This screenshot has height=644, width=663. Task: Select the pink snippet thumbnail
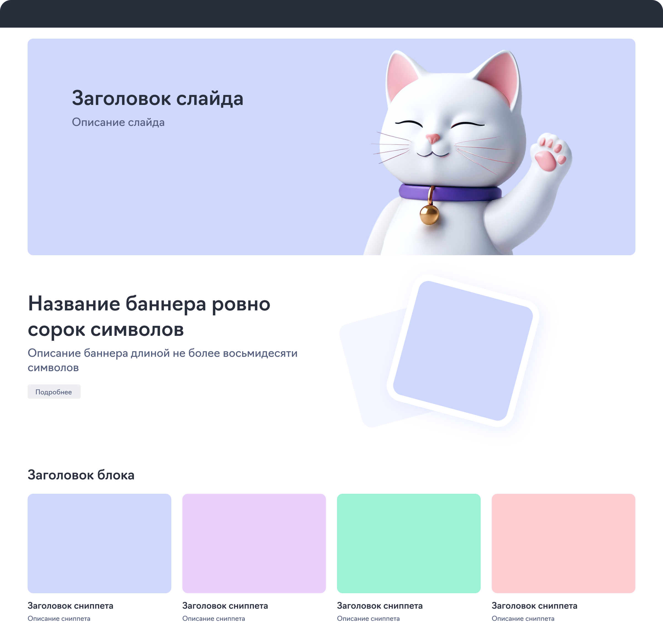tap(564, 543)
